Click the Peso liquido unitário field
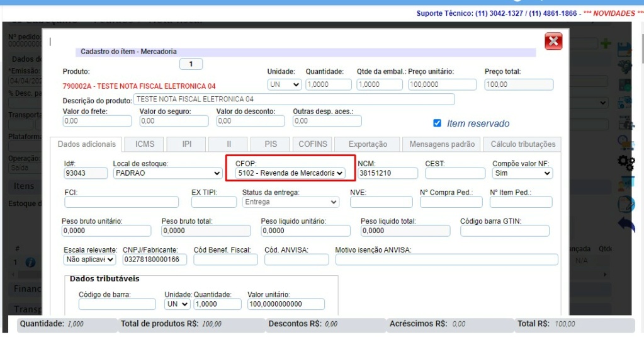This screenshot has height=337, width=644. [x=305, y=231]
